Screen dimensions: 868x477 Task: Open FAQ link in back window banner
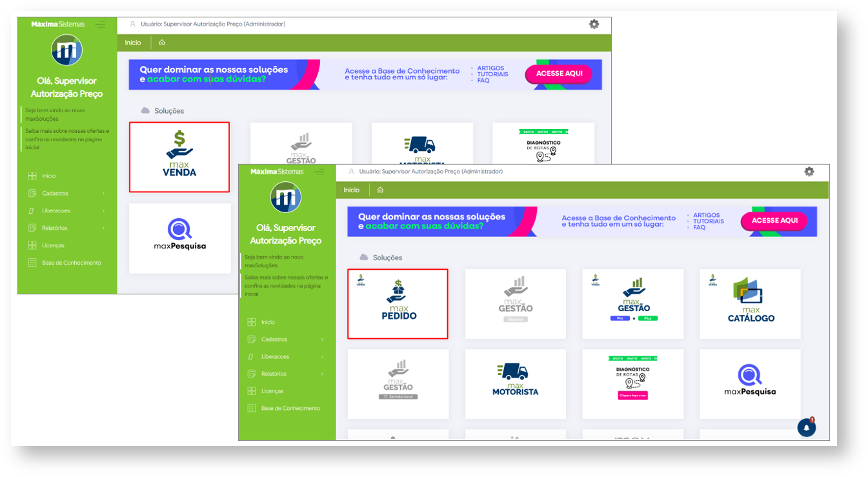[483, 81]
